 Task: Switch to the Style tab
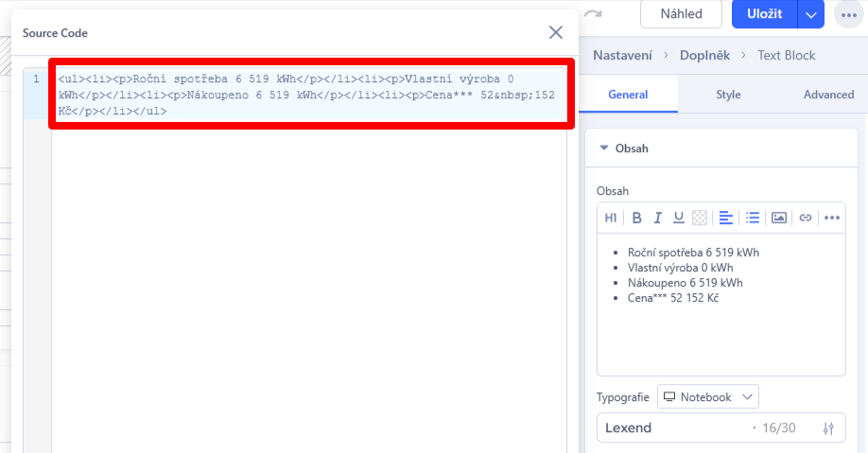tap(728, 95)
